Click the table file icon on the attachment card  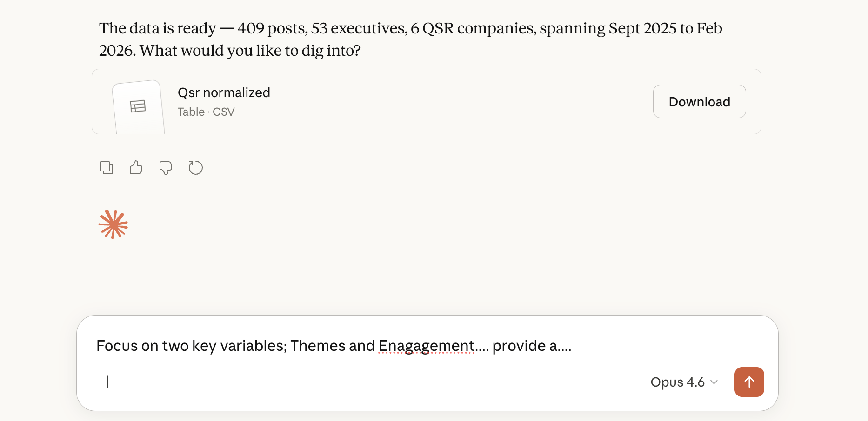138,107
